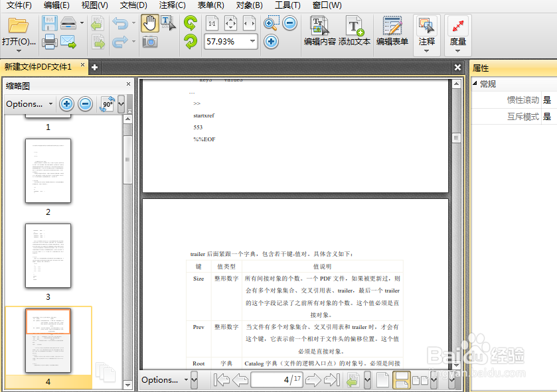
Task: Shrink thumbnails with the minus button
Action: pyautogui.click(x=85, y=104)
